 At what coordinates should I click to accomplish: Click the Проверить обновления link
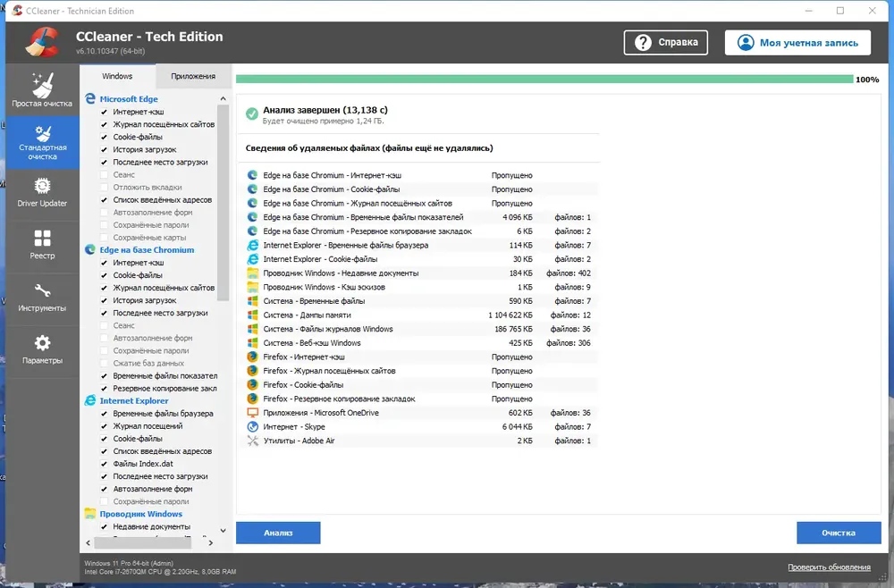[829, 567]
